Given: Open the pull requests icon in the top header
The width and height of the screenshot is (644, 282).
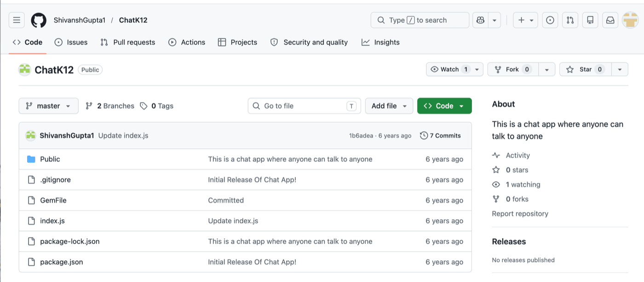Looking at the screenshot, I should [x=570, y=20].
